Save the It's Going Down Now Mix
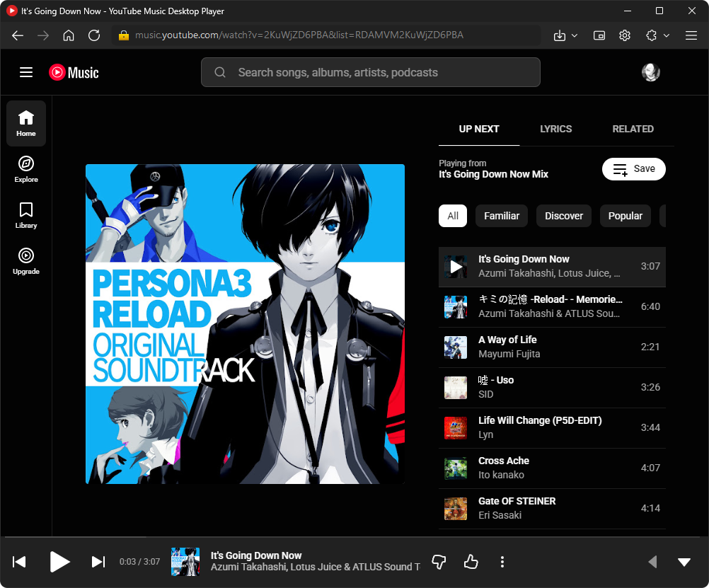Image resolution: width=709 pixels, height=588 pixels. tap(633, 169)
